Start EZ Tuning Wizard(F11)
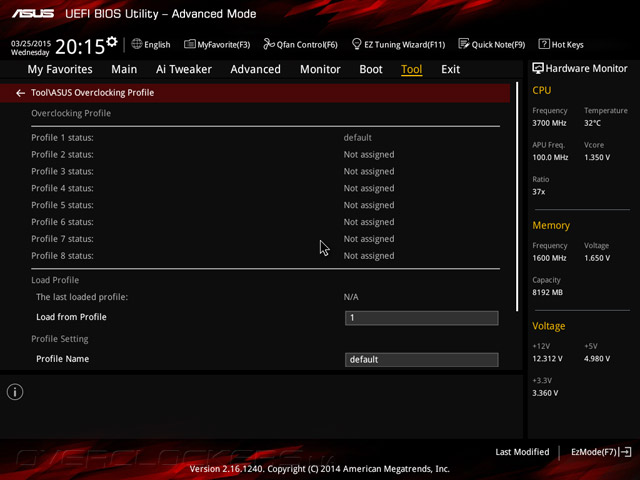The height and width of the screenshot is (480, 640). (404, 45)
